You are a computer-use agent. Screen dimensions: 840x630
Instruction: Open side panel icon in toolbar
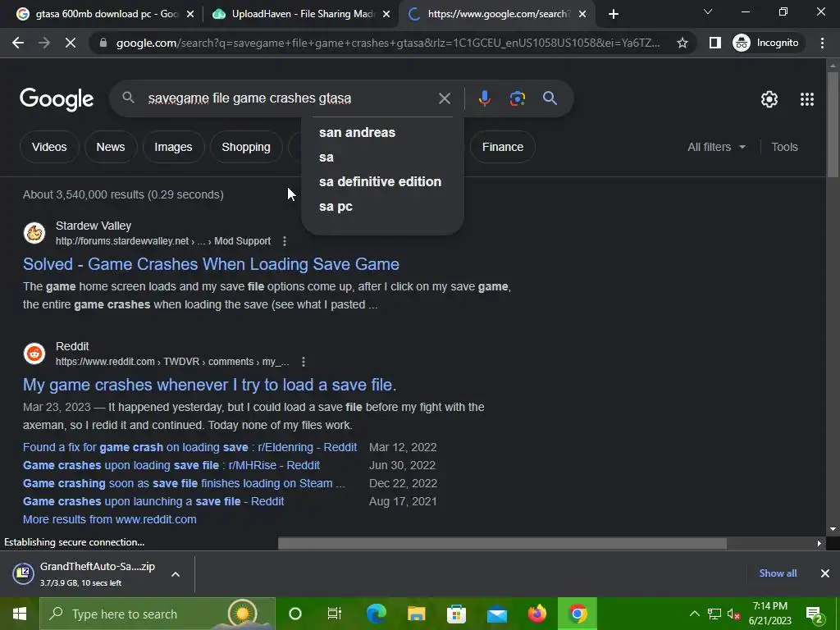[714, 43]
